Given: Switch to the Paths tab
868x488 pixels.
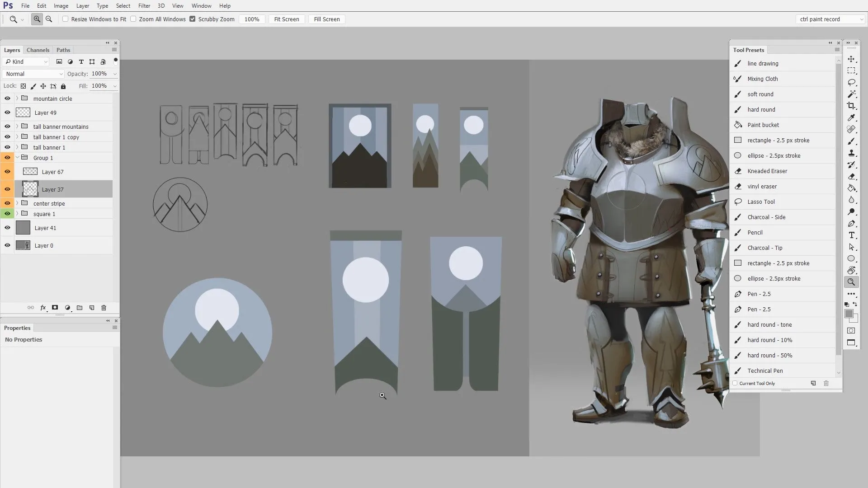Looking at the screenshot, I should (x=63, y=50).
